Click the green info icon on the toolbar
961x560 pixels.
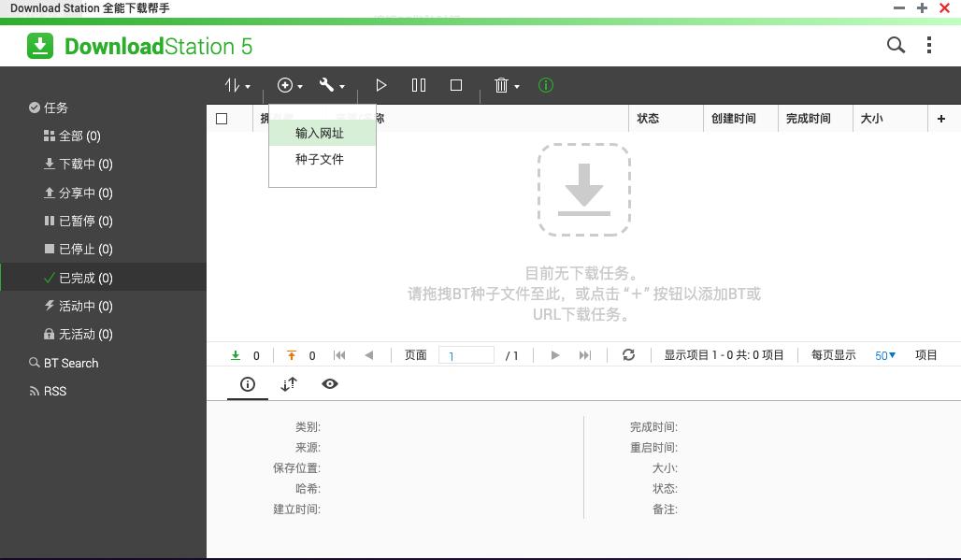click(545, 85)
